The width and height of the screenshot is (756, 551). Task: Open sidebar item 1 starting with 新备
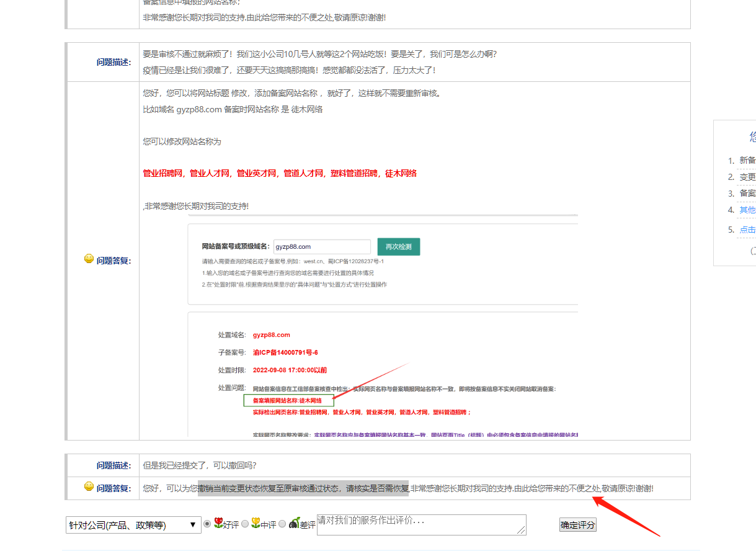pos(747,160)
